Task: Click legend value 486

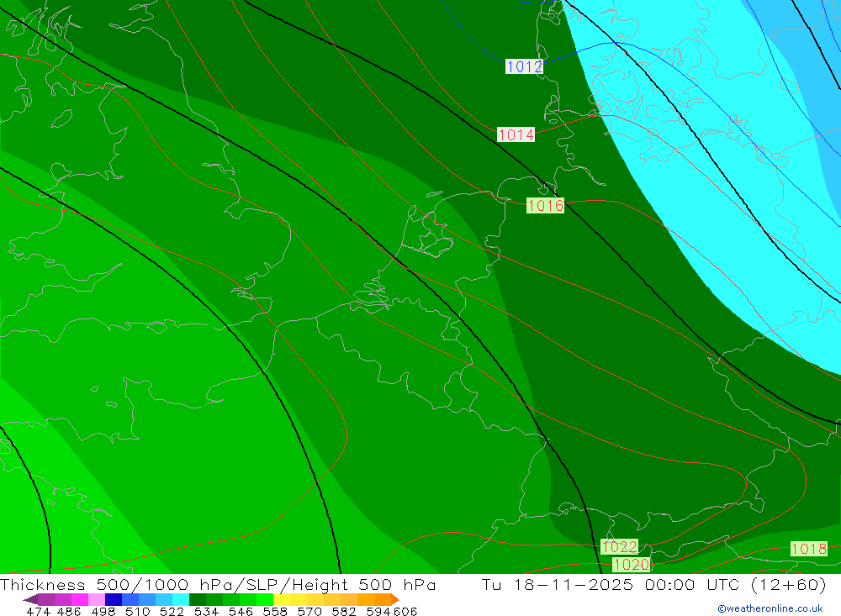Action: tap(69, 611)
